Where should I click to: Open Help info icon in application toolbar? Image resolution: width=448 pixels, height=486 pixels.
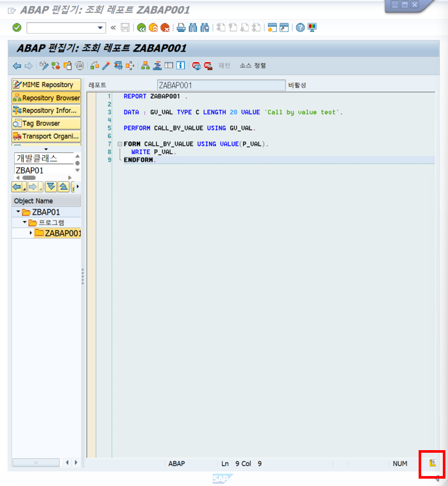coord(181,65)
